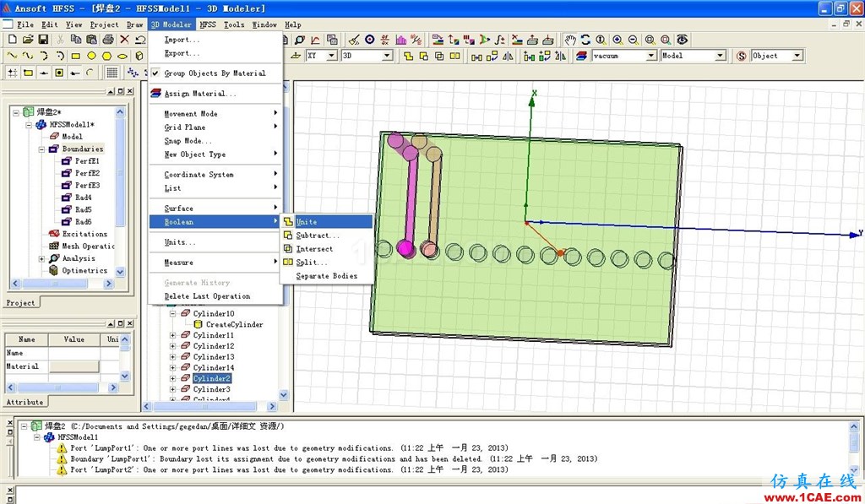
Task: Open the HFSS menu in menu bar
Action: tap(208, 24)
